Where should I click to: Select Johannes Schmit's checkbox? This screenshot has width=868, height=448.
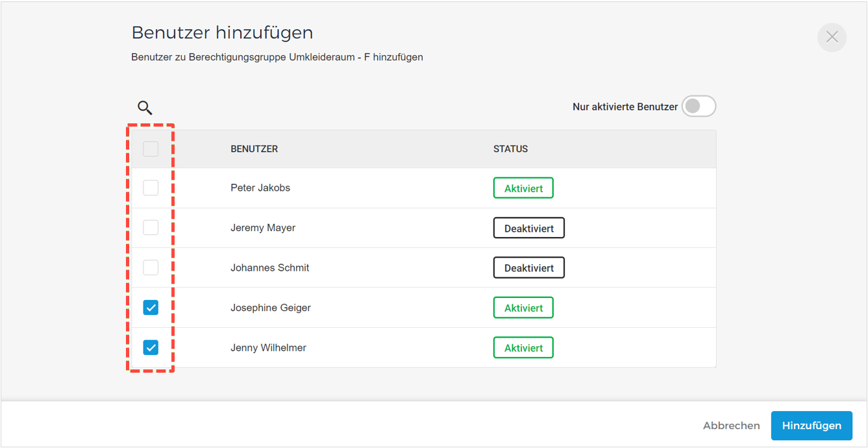pyautogui.click(x=151, y=268)
